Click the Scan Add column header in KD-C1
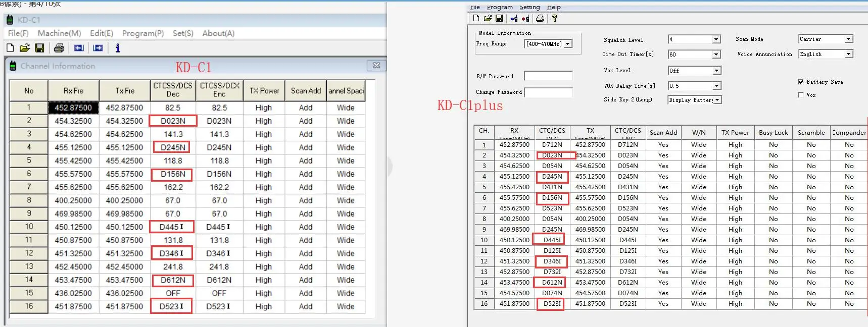This screenshot has width=868, height=327. pyautogui.click(x=306, y=91)
